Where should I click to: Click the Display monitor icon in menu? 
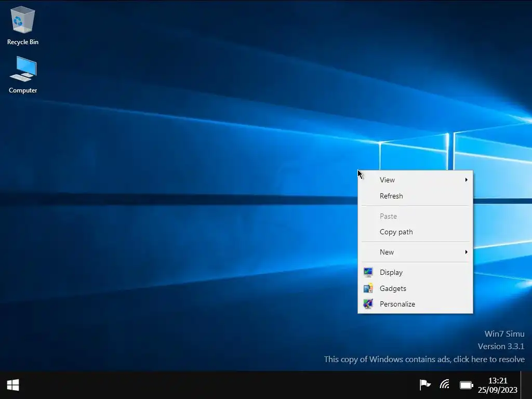coord(368,272)
